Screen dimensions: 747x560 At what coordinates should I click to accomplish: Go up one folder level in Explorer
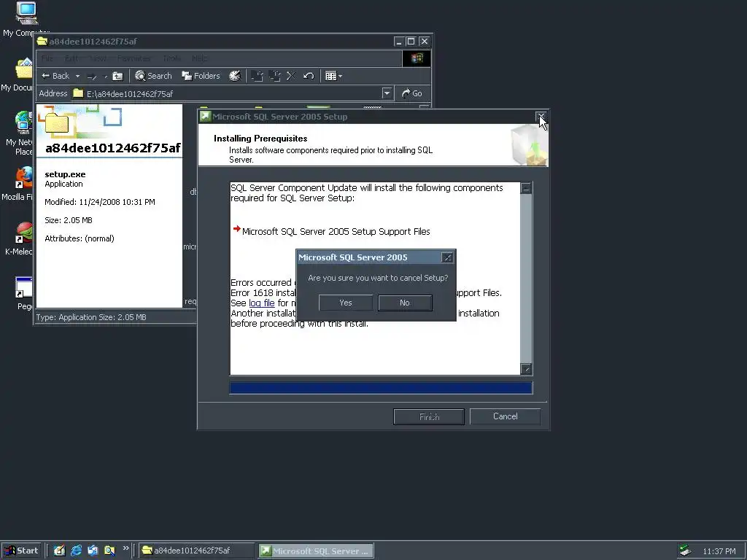[117, 76]
